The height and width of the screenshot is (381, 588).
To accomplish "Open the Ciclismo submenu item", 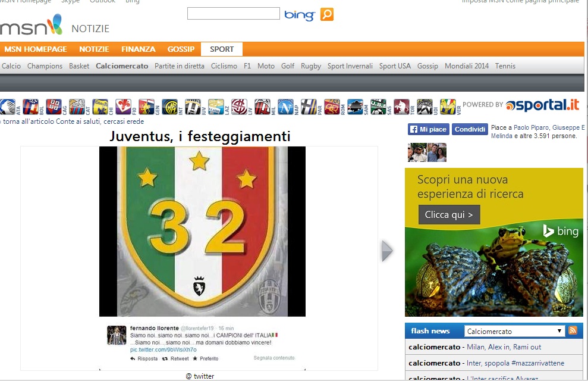I will click(224, 66).
